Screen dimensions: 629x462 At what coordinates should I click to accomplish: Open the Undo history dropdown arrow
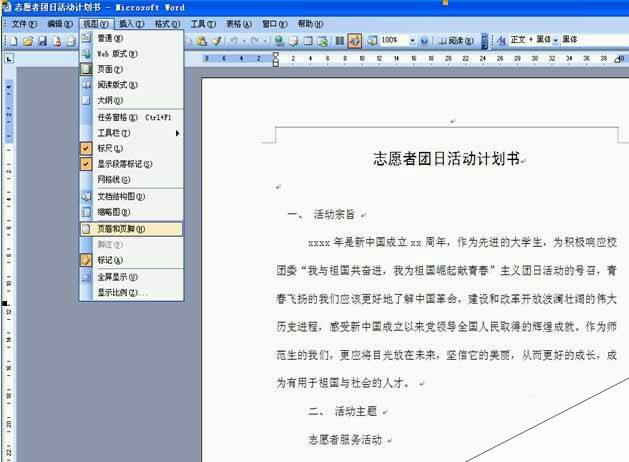coord(243,41)
